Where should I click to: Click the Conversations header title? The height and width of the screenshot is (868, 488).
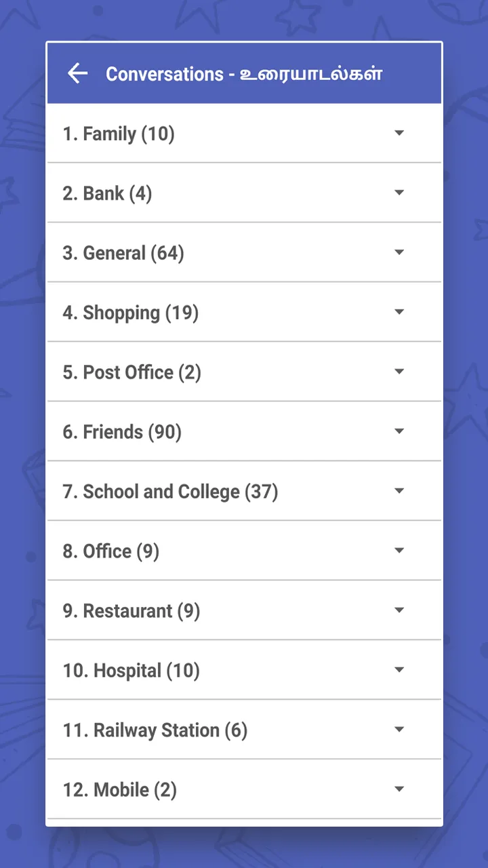pos(244,74)
